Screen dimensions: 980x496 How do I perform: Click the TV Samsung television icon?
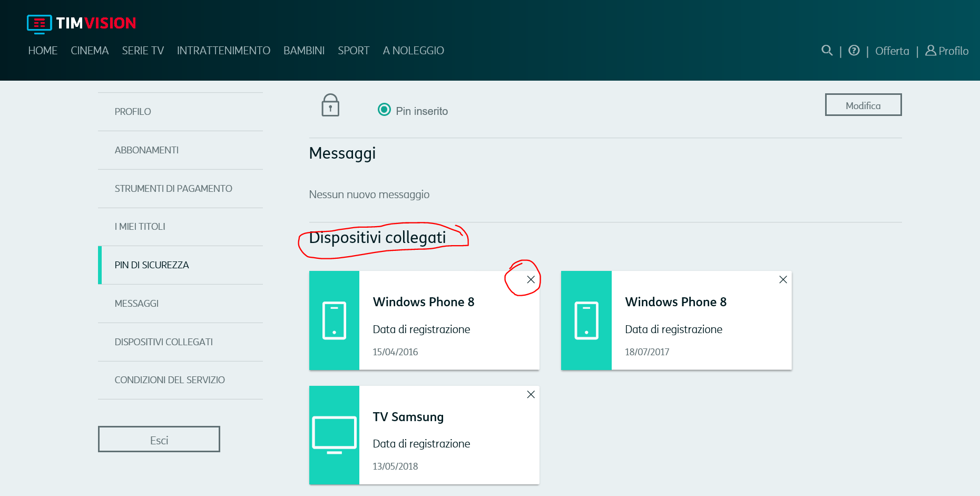coord(334,435)
